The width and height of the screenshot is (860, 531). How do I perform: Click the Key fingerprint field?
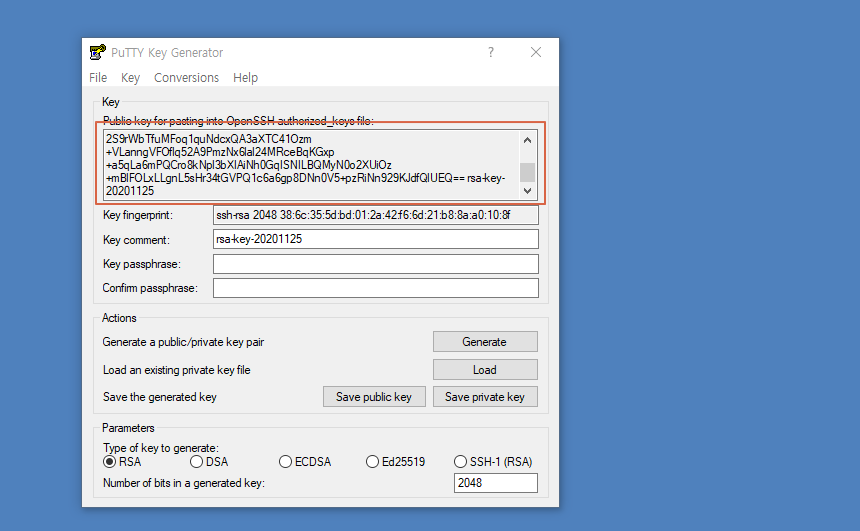(376, 215)
